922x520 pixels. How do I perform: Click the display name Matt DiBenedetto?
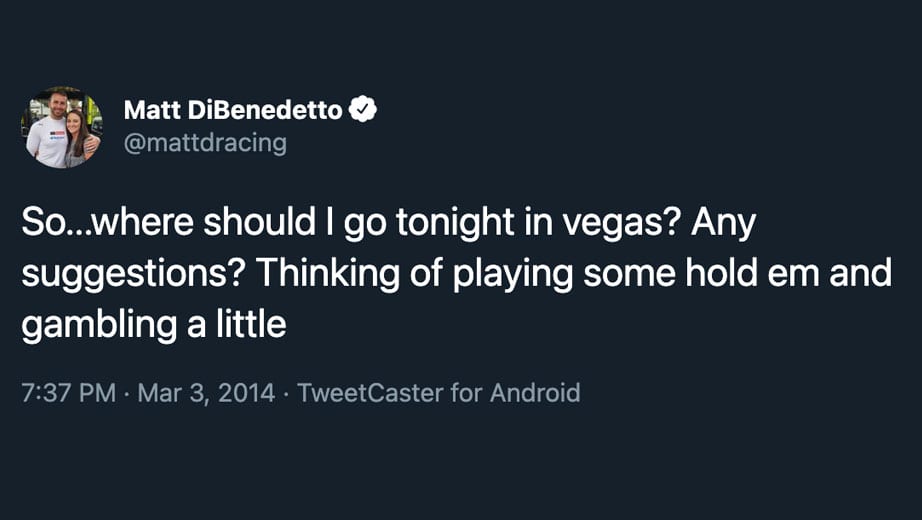[x=232, y=110]
